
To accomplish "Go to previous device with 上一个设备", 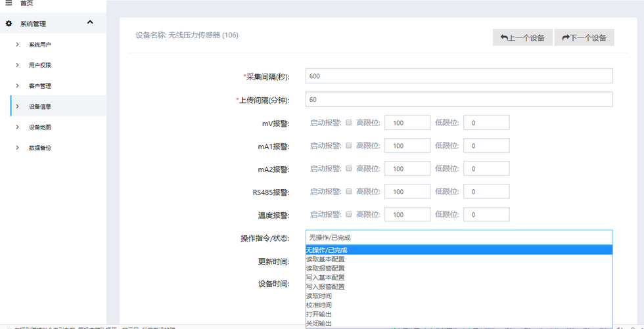I will coord(522,37).
